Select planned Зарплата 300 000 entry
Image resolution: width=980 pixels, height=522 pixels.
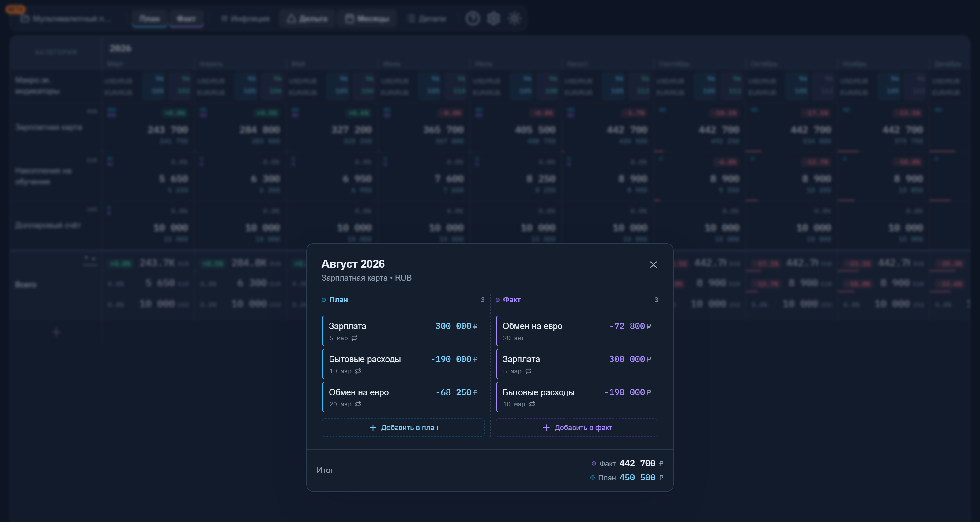[x=403, y=331]
